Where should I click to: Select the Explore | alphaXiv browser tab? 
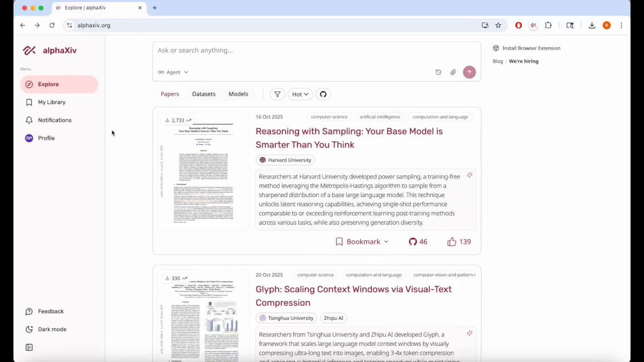click(x=99, y=8)
